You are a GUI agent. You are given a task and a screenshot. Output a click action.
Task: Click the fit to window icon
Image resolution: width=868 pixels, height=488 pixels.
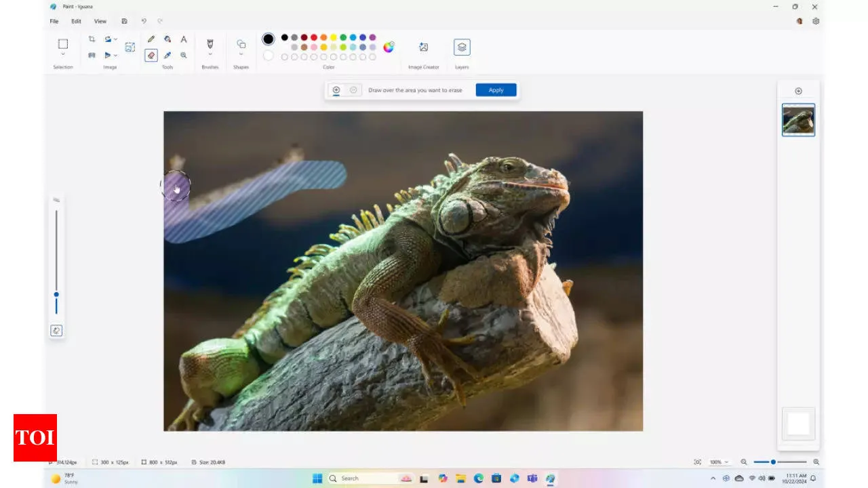point(697,462)
